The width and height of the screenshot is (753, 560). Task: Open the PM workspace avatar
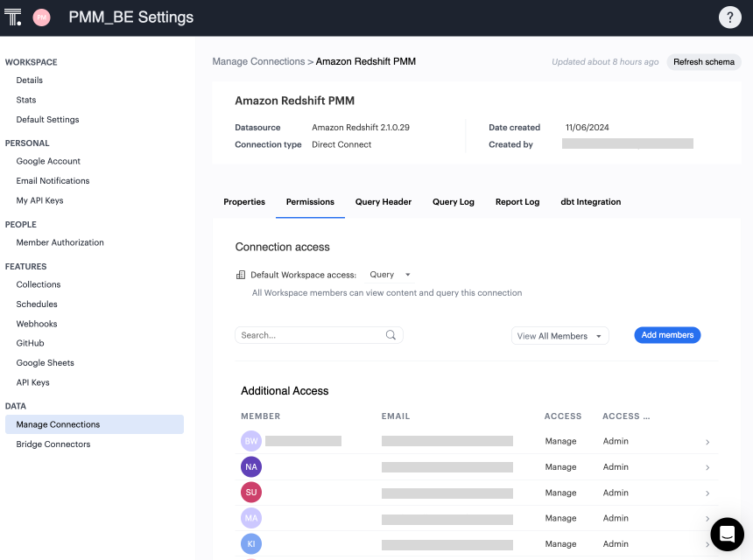[41, 17]
